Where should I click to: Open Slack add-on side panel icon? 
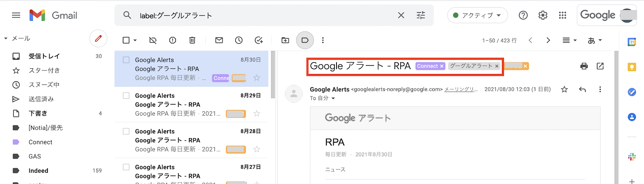632,157
